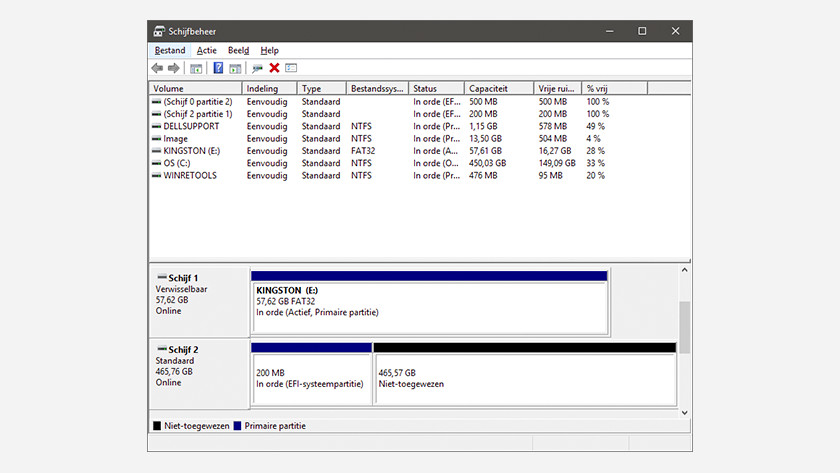Click the Back arrow in the toolbar

click(157, 68)
